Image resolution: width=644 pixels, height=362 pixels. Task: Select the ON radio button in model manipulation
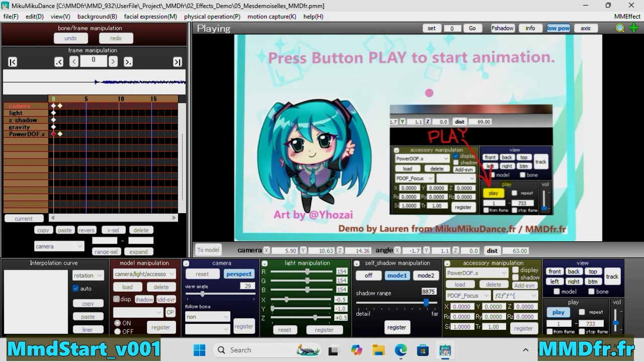click(x=118, y=323)
